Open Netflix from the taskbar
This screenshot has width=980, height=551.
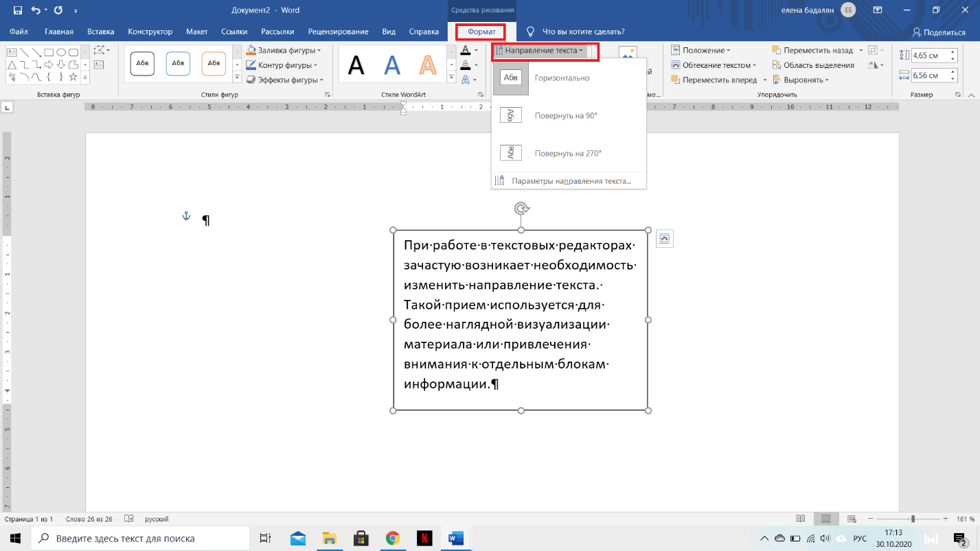tap(424, 539)
